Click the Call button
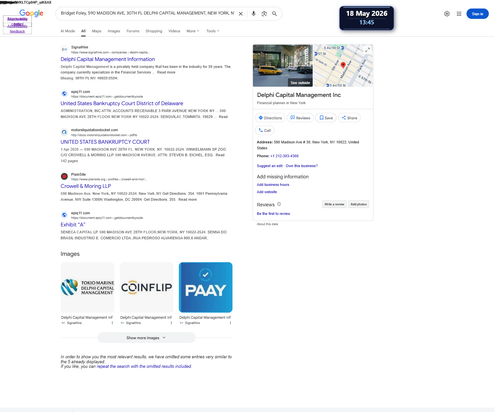The width and height of the screenshot is (500, 412). tap(265, 130)
